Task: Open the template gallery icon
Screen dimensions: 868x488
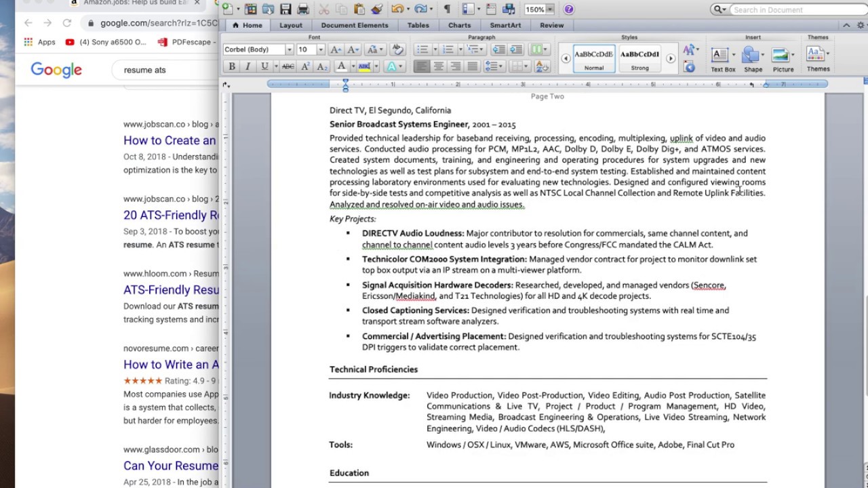Action: [250, 9]
